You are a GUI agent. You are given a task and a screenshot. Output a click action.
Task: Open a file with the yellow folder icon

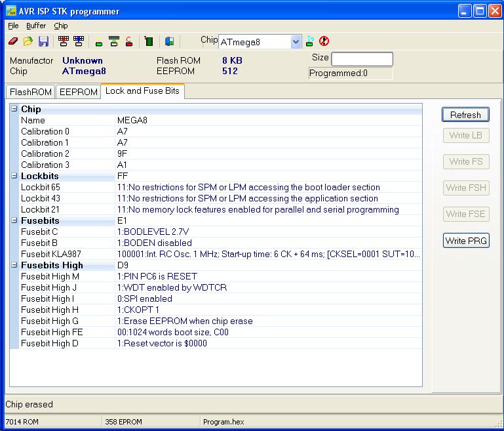(28, 41)
